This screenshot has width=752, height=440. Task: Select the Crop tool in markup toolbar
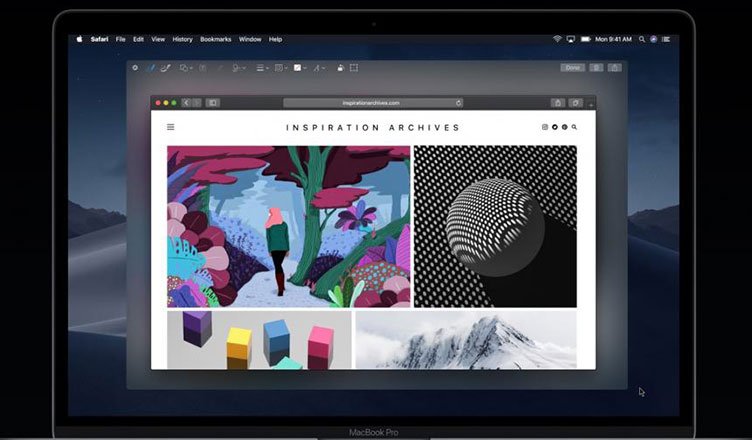point(354,68)
